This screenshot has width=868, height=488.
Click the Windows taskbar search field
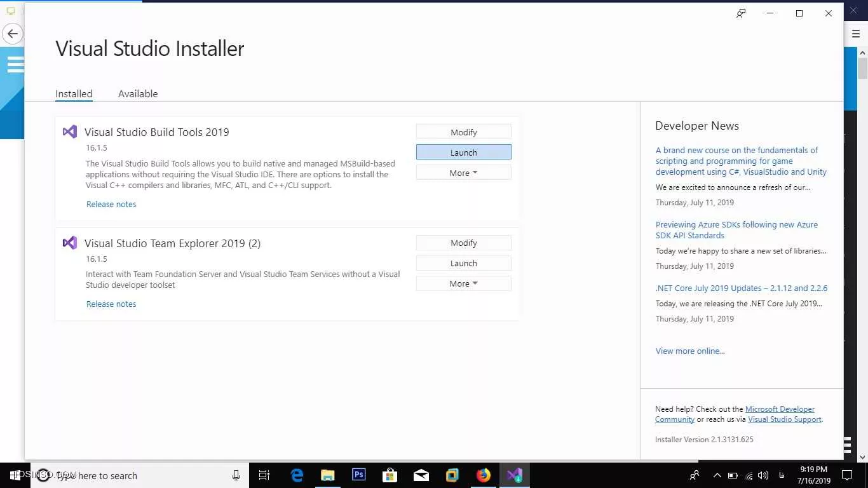click(140, 475)
